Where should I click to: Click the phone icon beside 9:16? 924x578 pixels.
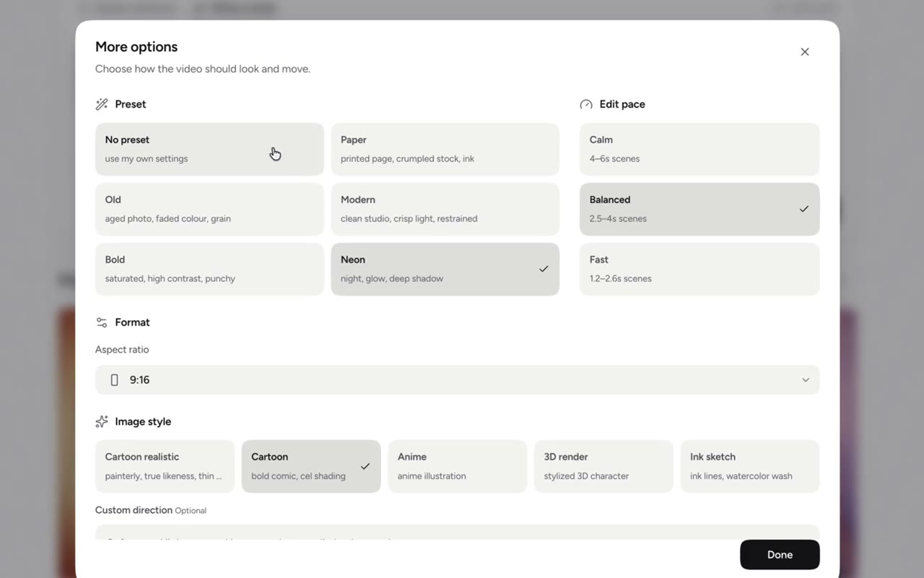pos(114,380)
